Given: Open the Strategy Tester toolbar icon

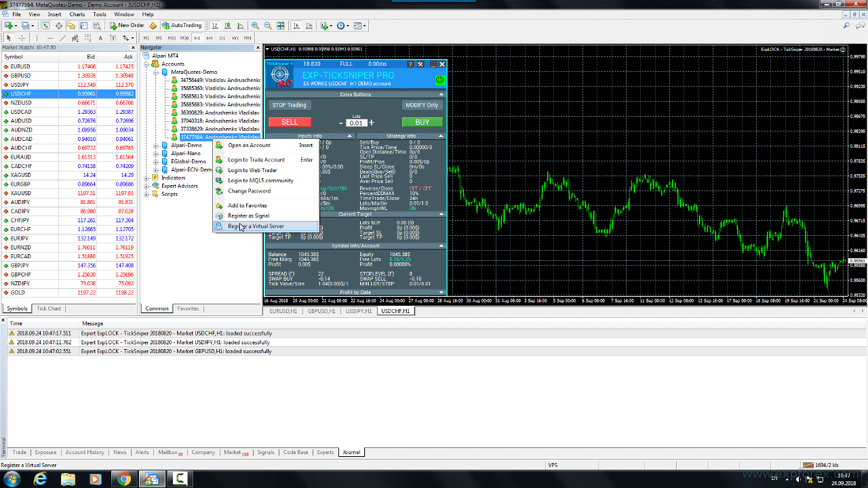Looking at the screenshot, I should pos(97,25).
